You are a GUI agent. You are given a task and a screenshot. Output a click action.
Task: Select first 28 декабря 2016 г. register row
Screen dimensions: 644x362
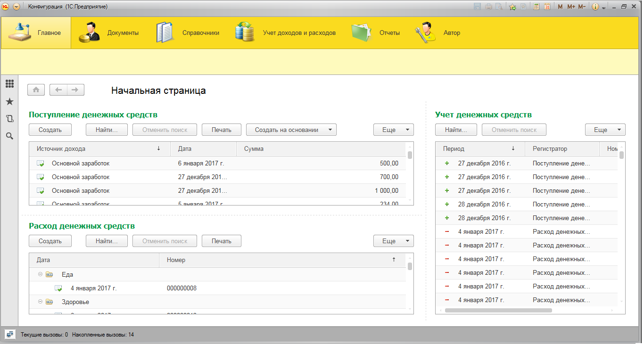(x=527, y=205)
